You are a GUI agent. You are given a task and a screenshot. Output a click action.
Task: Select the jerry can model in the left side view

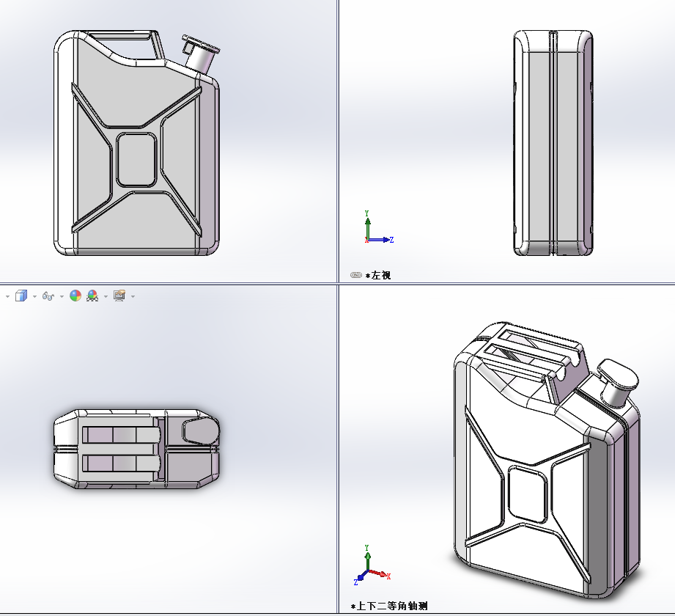pos(553,143)
